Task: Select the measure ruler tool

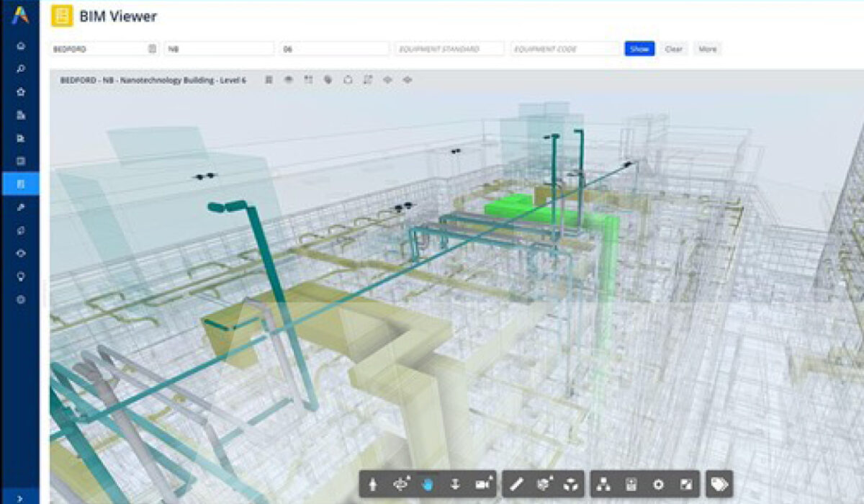Action: coord(516,485)
